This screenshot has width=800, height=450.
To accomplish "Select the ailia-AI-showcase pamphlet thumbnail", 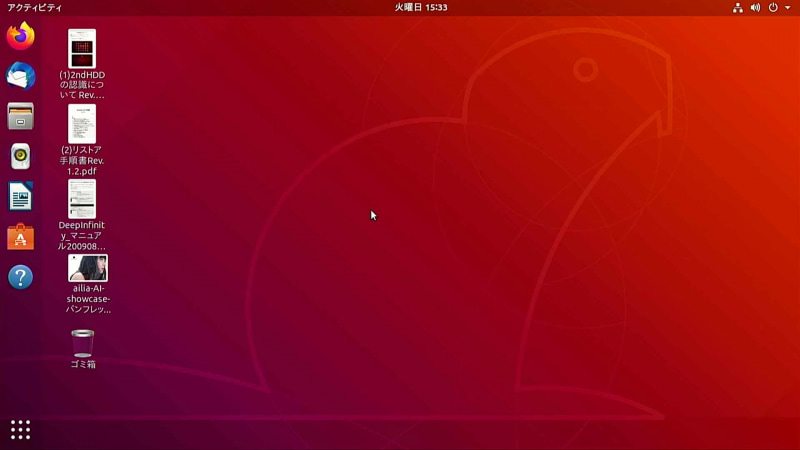I will pos(88,268).
